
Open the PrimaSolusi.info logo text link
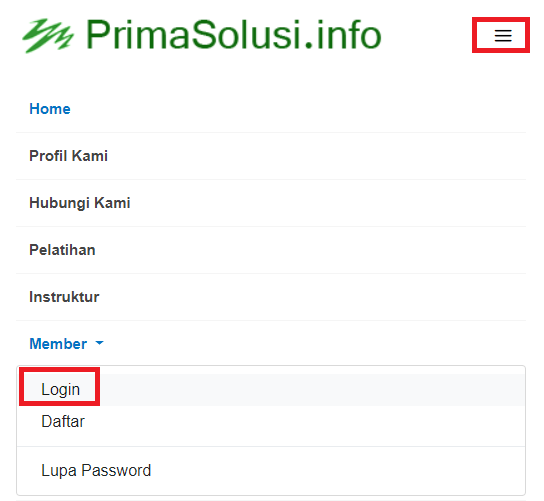tap(233, 35)
